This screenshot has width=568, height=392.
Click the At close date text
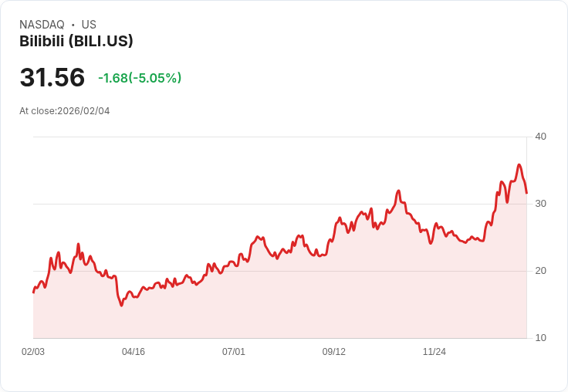pyautogui.click(x=65, y=111)
